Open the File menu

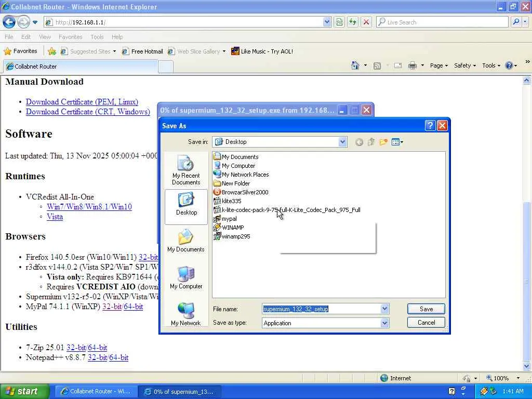coord(9,37)
